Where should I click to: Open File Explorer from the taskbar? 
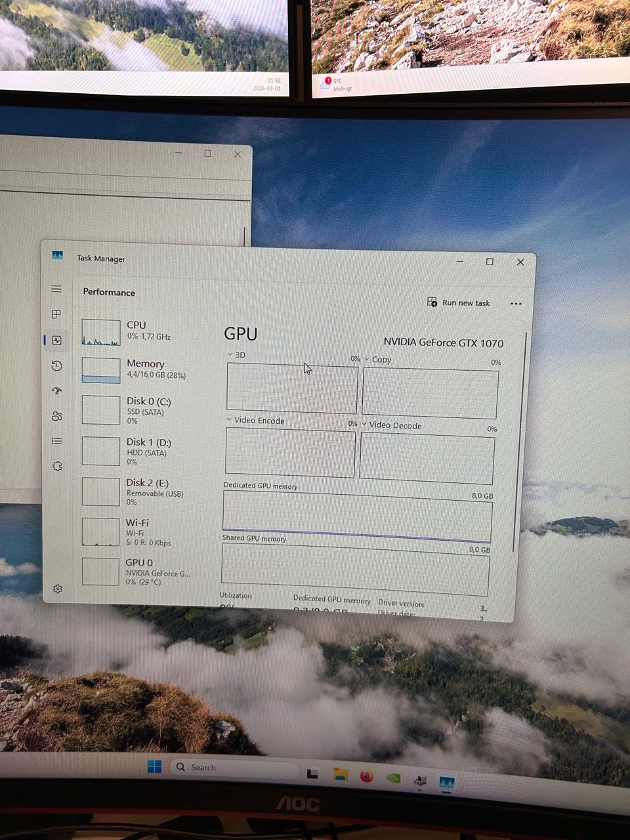point(340,775)
